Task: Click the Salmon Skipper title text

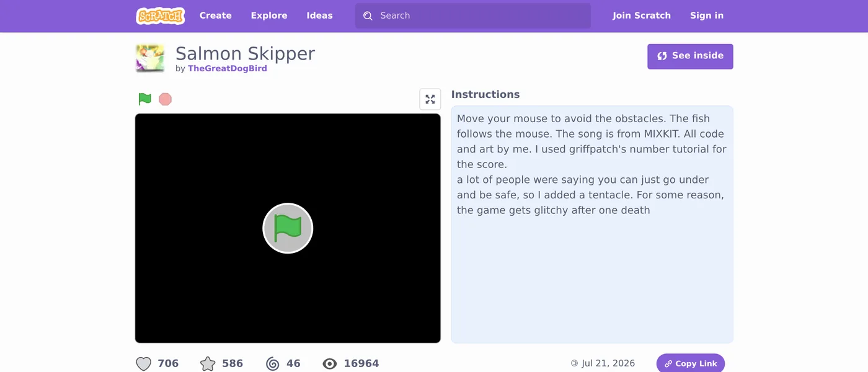Action: pyautogui.click(x=246, y=53)
